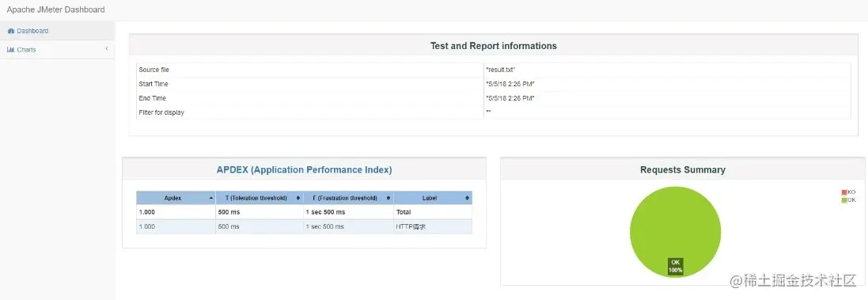Click the HTTP request label cell
Viewport: 868px width, 300px height.
coord(433,227)
